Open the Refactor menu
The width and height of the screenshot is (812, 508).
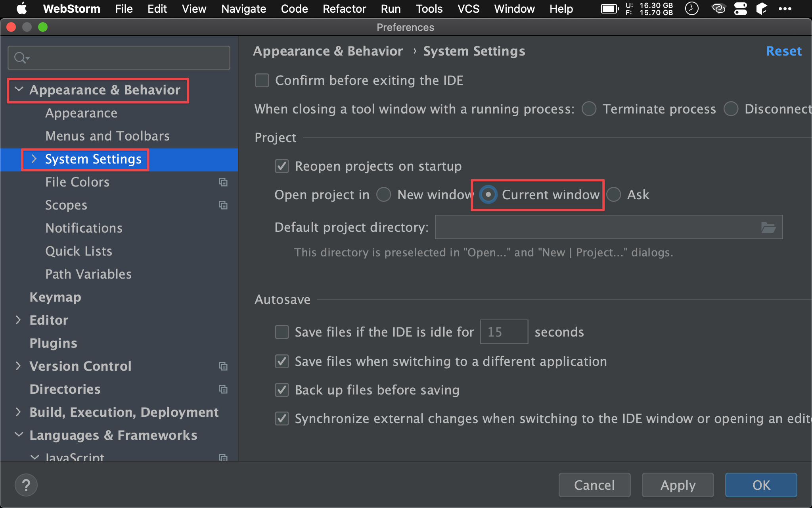pyautogui.click(x=344, y=9)
